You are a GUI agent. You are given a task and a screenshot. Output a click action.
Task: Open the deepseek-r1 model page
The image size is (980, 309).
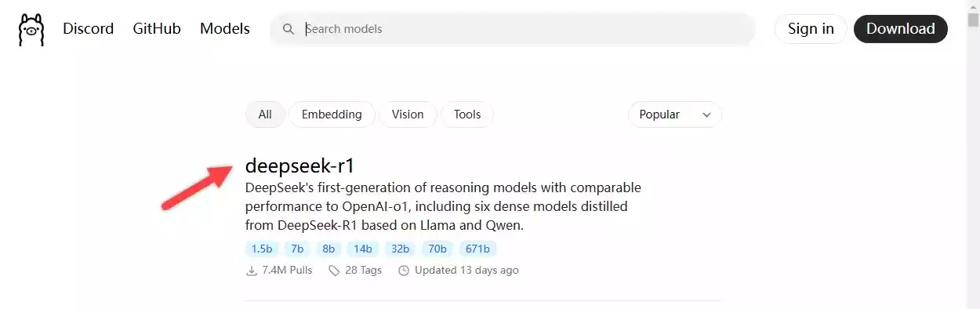[300, 165]
